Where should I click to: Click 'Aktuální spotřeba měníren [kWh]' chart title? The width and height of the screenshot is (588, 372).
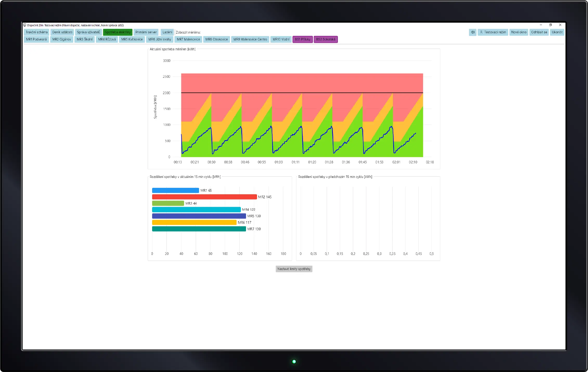point(173,49)
